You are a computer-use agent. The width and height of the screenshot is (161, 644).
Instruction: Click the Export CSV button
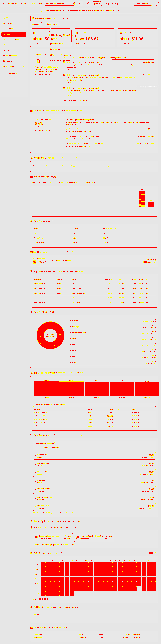click(52, 24)
